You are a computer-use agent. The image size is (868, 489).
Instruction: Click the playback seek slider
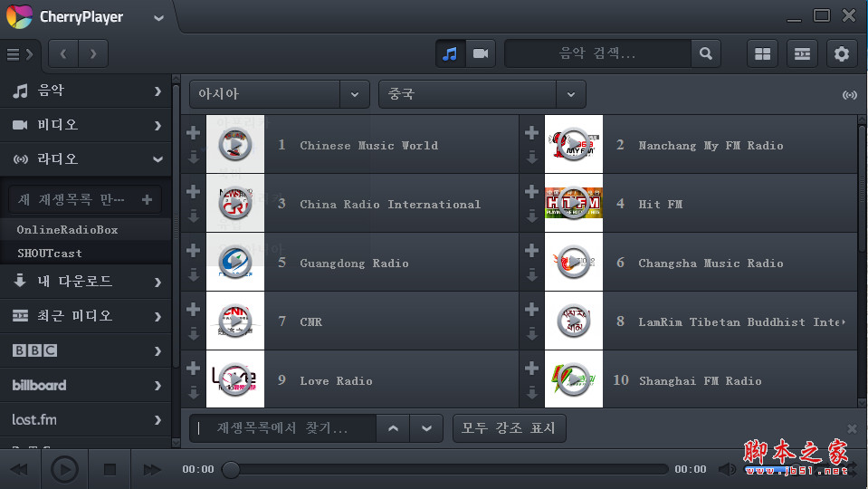pyautogui.click(x=445, y=470)
